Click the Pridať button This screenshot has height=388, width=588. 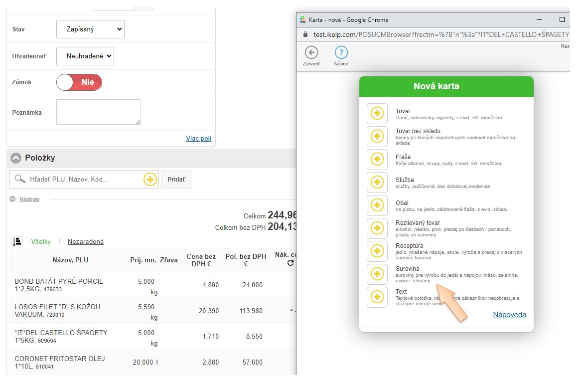click(x=176, y=180)
